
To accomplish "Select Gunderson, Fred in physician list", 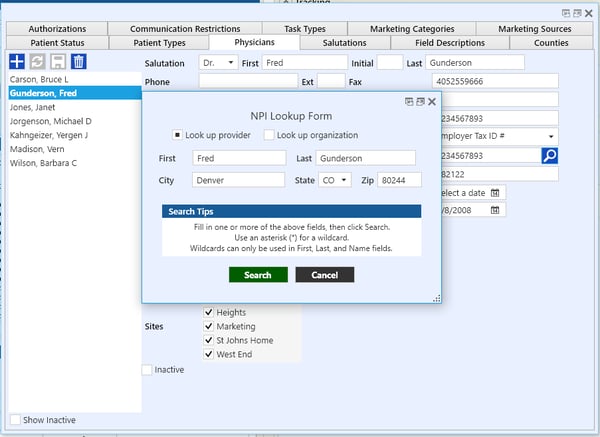I will (75, 93).
